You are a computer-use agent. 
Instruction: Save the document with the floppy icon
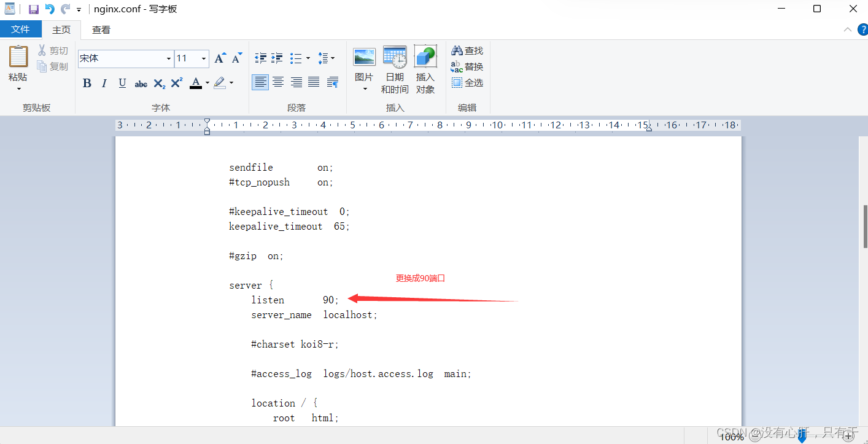point(34,9)
